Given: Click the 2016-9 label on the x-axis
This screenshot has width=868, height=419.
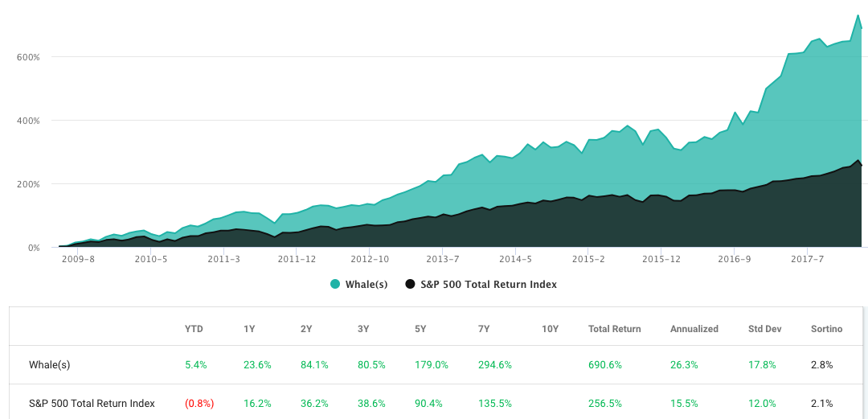Looking at the screenshot, I should pos(735,259).
